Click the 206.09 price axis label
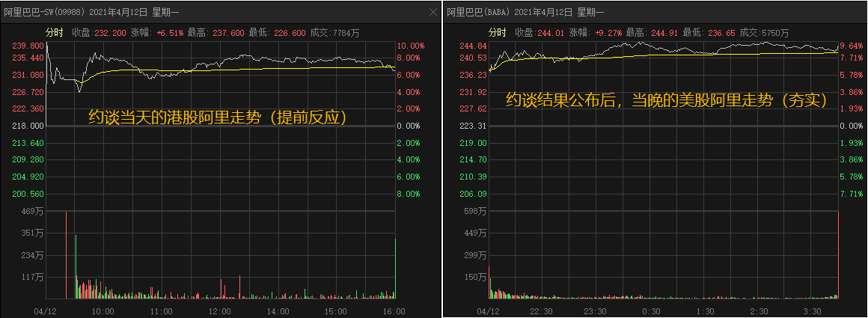868x318 pixels. (x=474, y=194)
